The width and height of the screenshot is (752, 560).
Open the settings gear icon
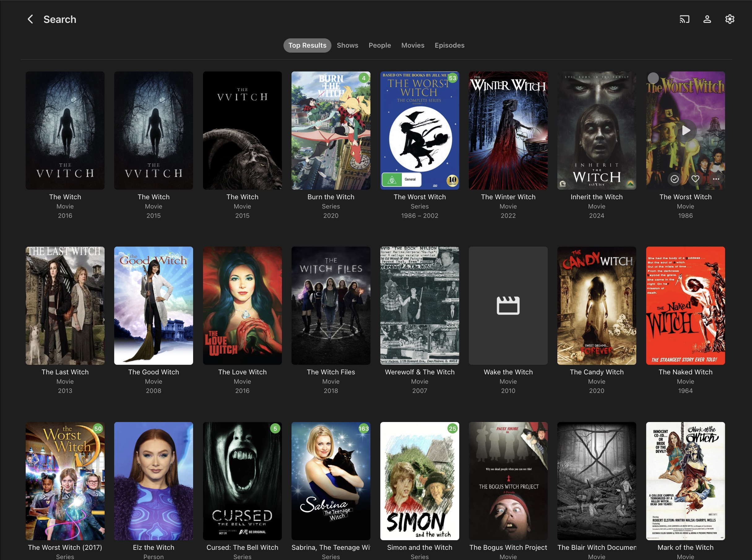pos(730,19)
